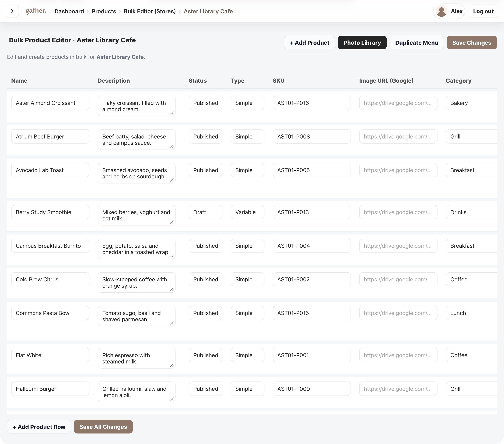
Task: Click the SKU field AST01-P008
Action: (312, 136)
